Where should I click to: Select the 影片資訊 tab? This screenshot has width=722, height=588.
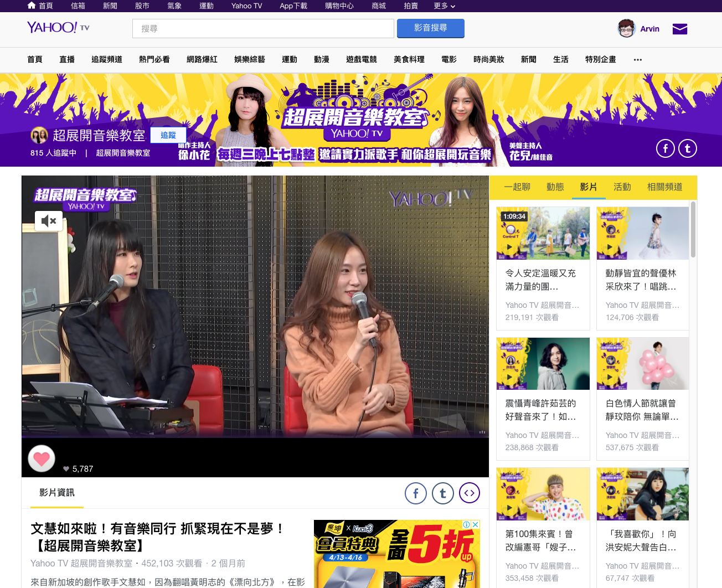pyautogui.click(x=56, y=493)
